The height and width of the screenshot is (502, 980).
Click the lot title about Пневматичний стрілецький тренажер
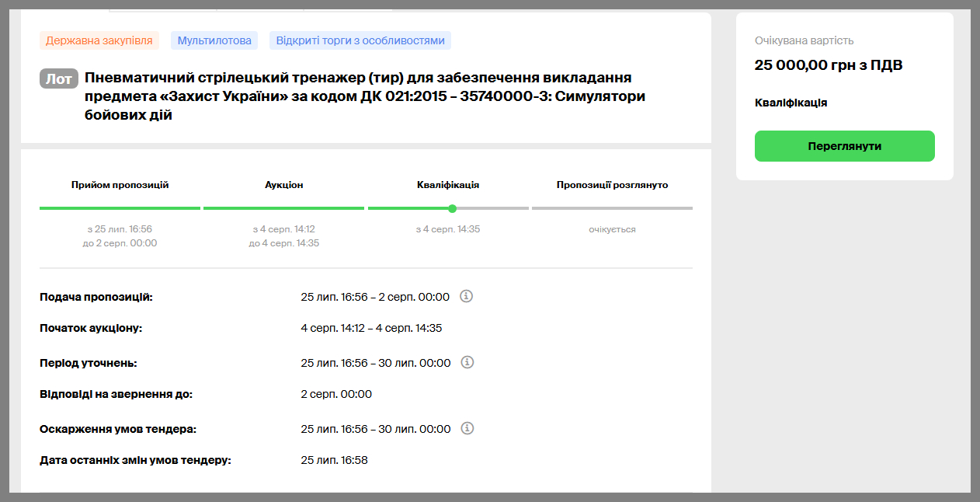[x=365, y=96]
